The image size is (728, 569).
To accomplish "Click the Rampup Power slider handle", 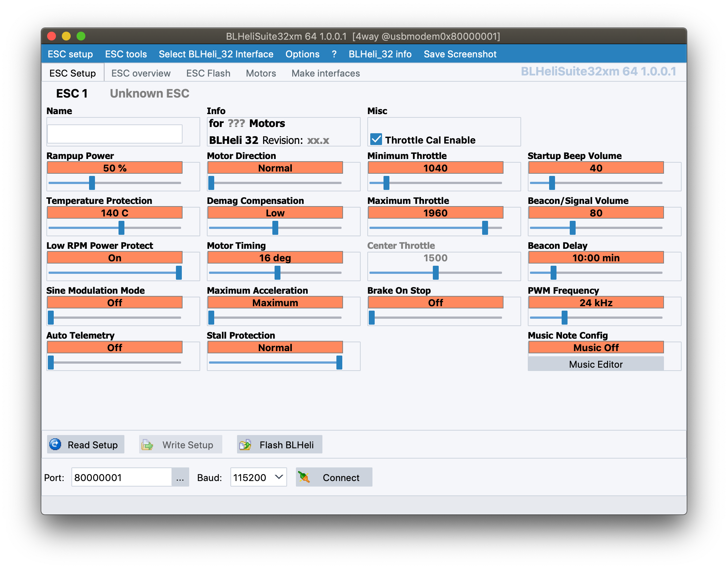I will click(x=92, y=183).
